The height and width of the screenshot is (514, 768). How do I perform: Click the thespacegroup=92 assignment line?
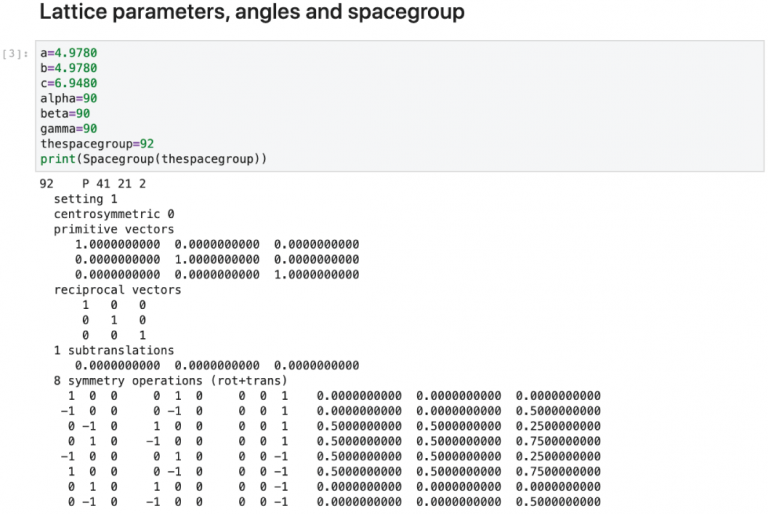pyautogui.click(x=97, y=144)
